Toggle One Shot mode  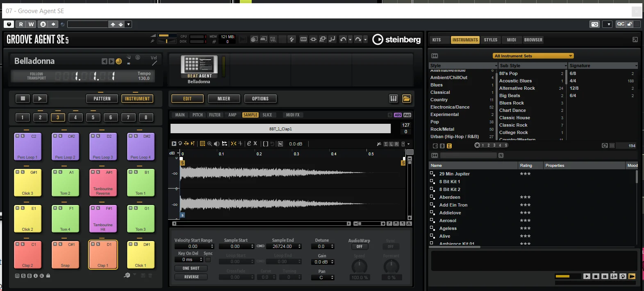pyautogui.click(x=191, y=268)
